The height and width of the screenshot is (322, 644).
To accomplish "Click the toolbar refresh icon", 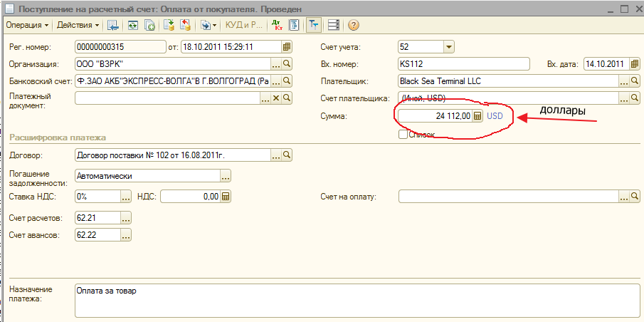I will (x=132, y=25).
